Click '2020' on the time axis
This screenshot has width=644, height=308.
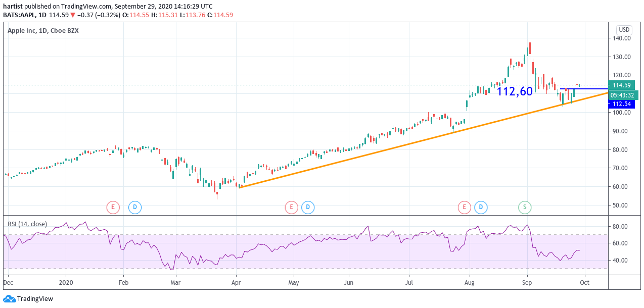click(x=66, y=283)
